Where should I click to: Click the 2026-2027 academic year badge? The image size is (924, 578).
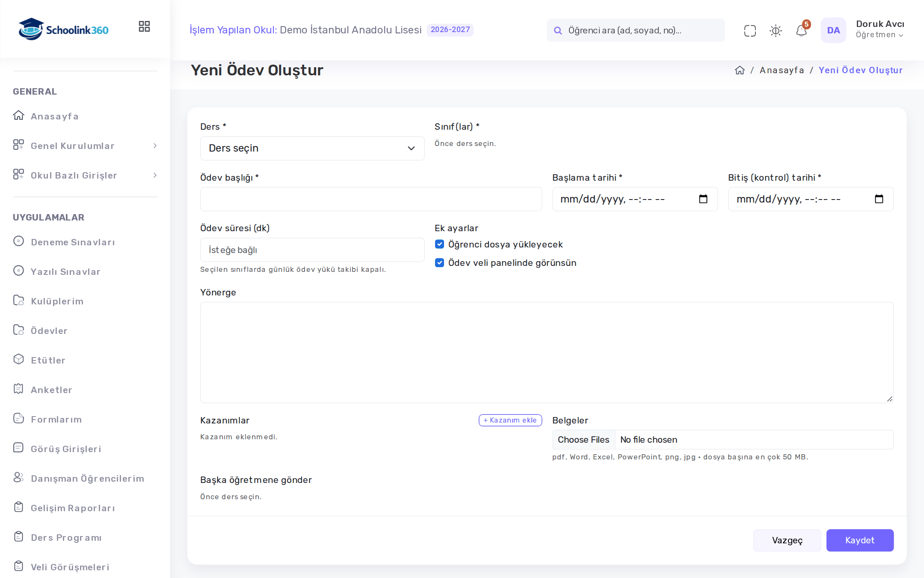(450, 30)
